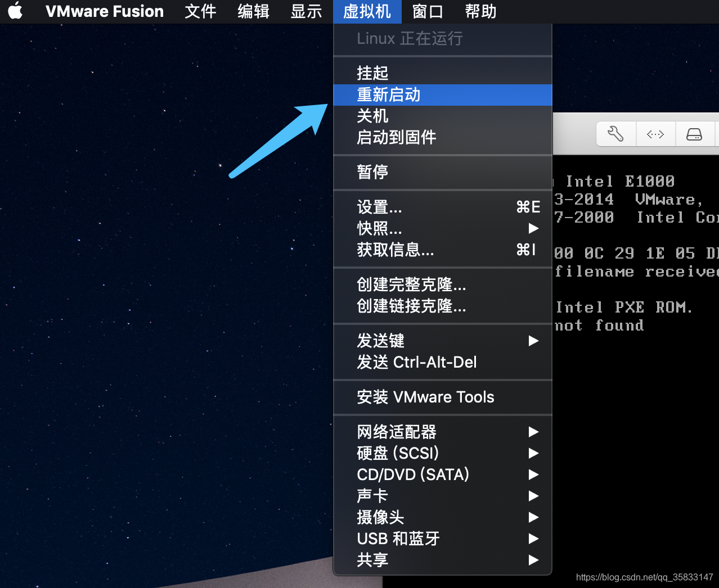
Task: Expand the USB 和蓝牙 submenu
Action: [x=443, y=539]
